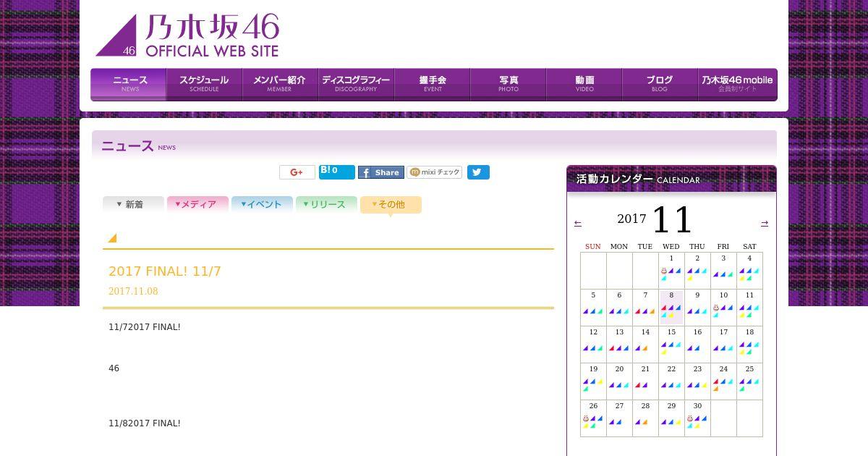The image size is (868, 456).
Task: Open the メンバー紹介 MEMBER menu tab
Action: point(280,84)
